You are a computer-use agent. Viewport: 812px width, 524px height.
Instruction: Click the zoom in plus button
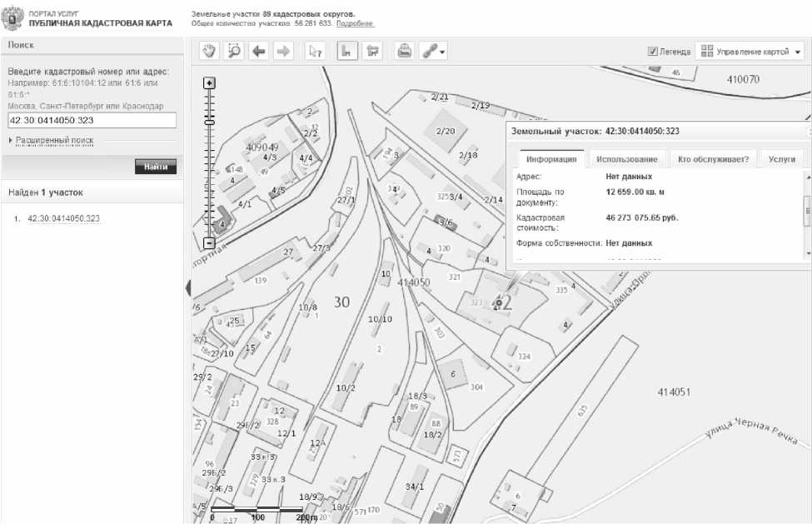tap(210, 82)
